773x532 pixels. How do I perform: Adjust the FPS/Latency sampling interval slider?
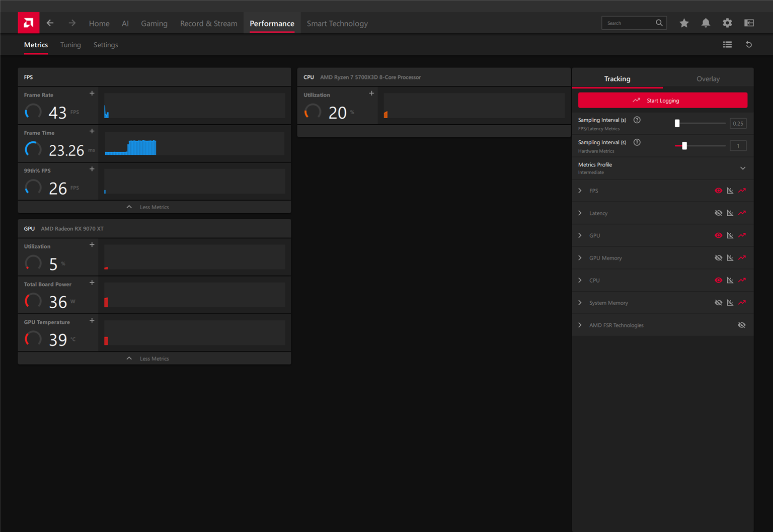coord(700,123)
